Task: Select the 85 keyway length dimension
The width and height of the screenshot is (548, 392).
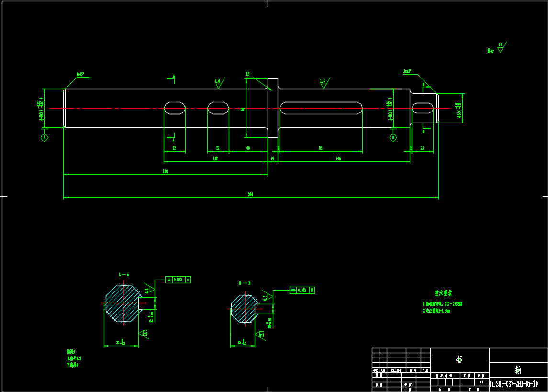Action: (x=321, y=148)
